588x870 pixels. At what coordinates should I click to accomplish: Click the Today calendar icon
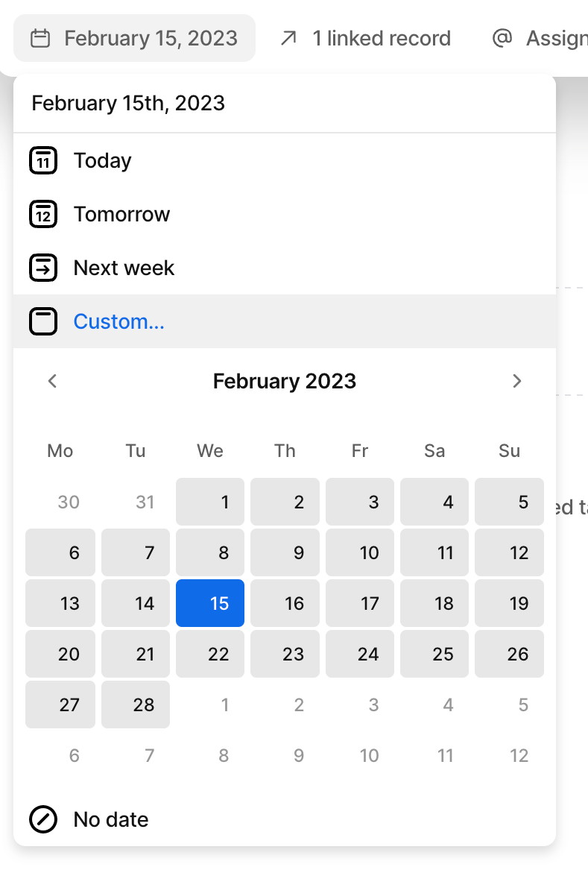click(x=43, y=160)
